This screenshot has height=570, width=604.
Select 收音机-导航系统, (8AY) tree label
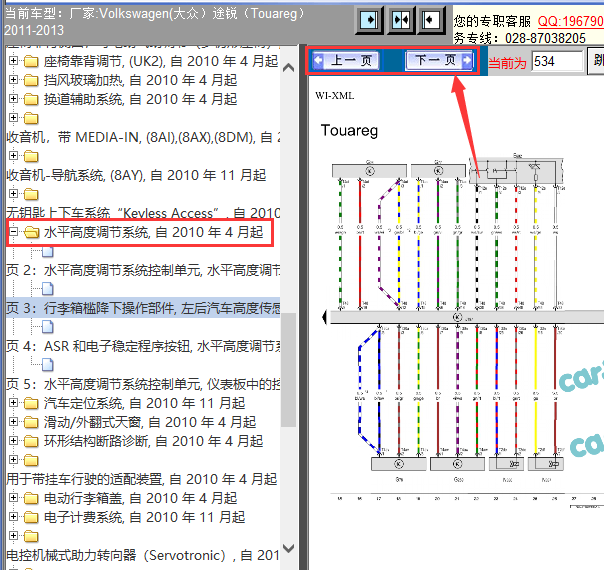click(136, 175)
